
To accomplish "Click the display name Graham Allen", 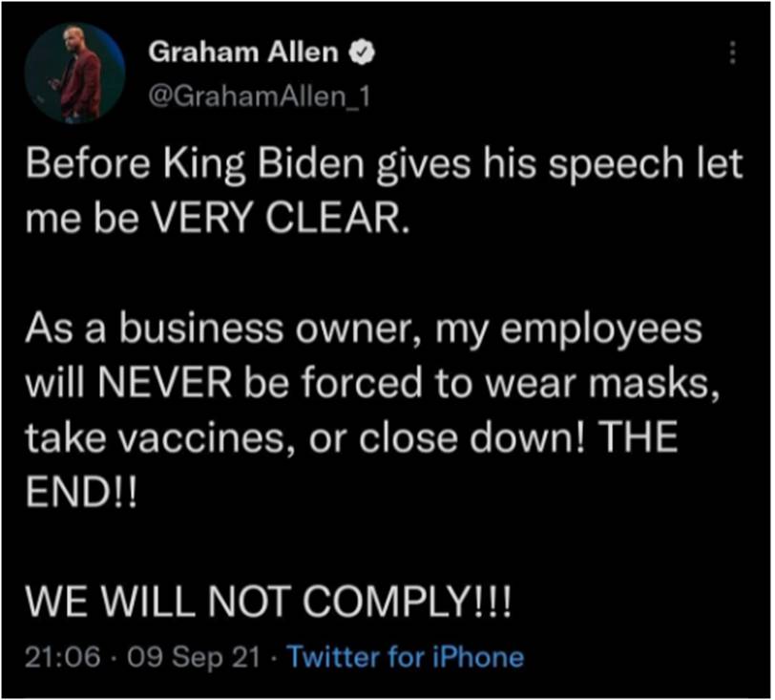I will pos(243,54).
